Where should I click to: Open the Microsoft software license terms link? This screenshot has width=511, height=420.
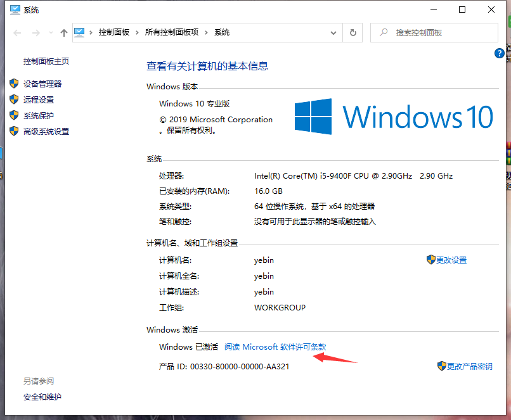(275, 347)
